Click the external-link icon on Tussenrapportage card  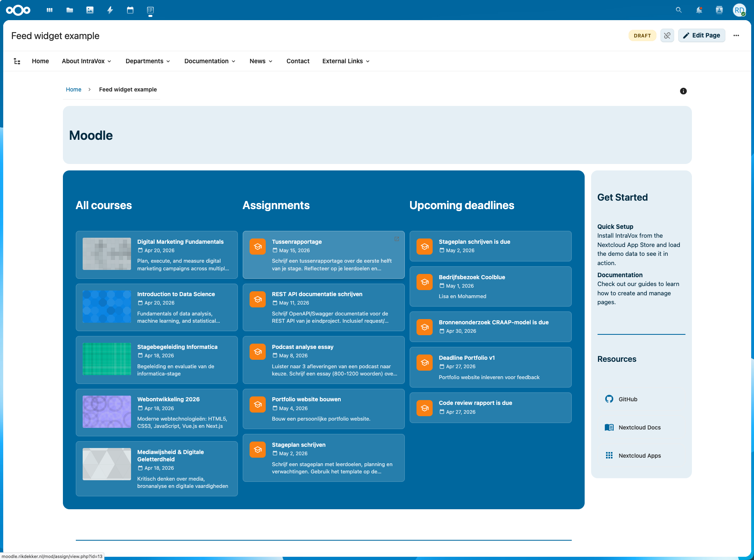click(397, 239)
